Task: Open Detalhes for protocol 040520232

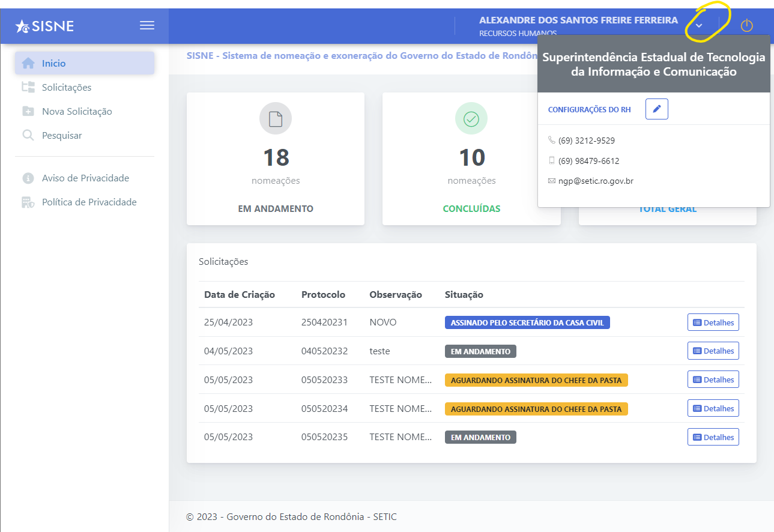Action: point(713,351)
